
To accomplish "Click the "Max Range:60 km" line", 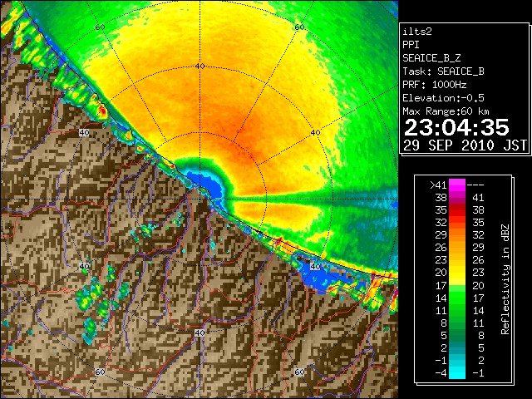I will [x=446, y=111].
